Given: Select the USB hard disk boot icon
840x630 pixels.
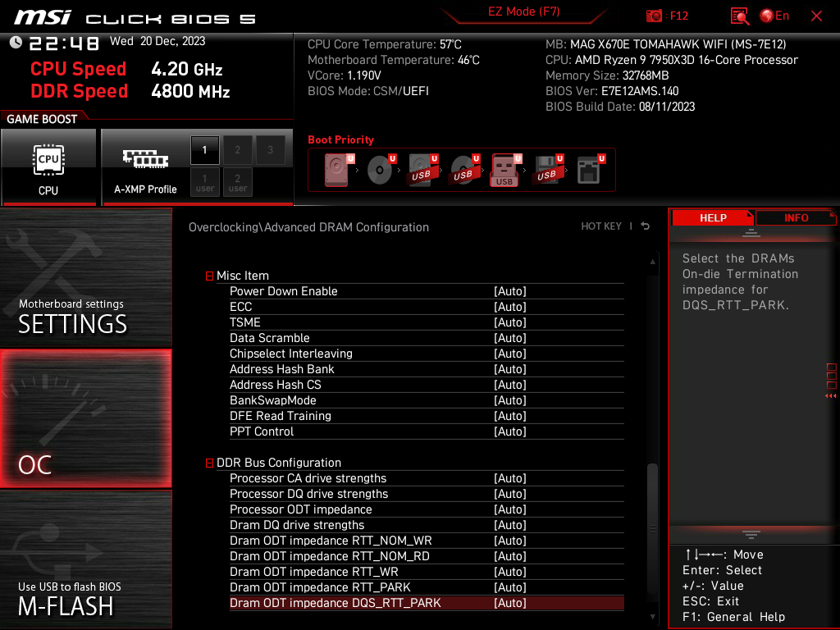Looking at the screenshot, I should [x=422, y=170].
